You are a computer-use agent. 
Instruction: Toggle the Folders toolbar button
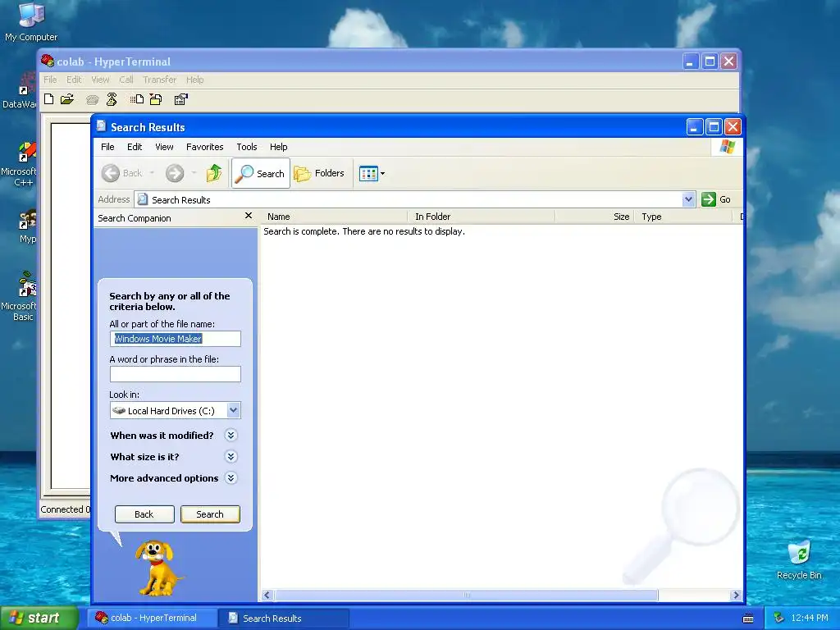coord(319,173)
